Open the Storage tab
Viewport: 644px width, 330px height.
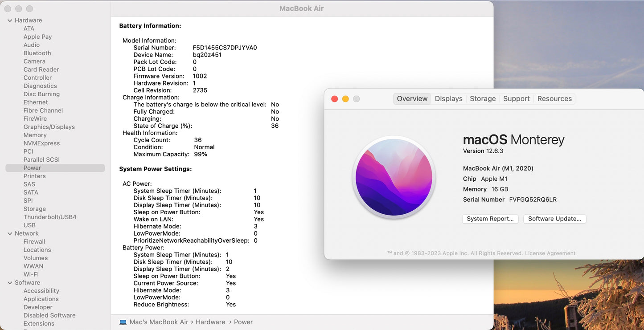pyautogui.click(x=483, y=99)
